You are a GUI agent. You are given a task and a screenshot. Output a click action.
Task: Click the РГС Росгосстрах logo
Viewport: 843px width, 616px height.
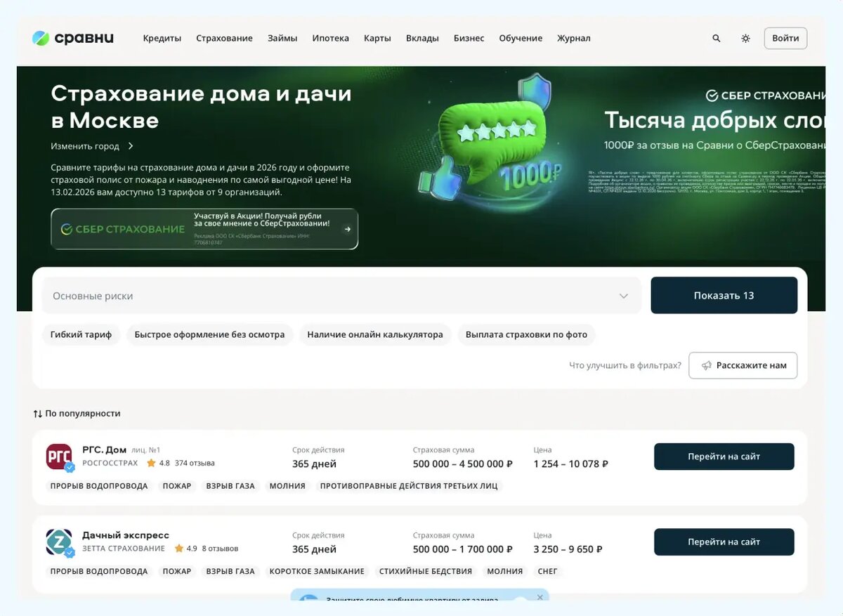[60, 457]
